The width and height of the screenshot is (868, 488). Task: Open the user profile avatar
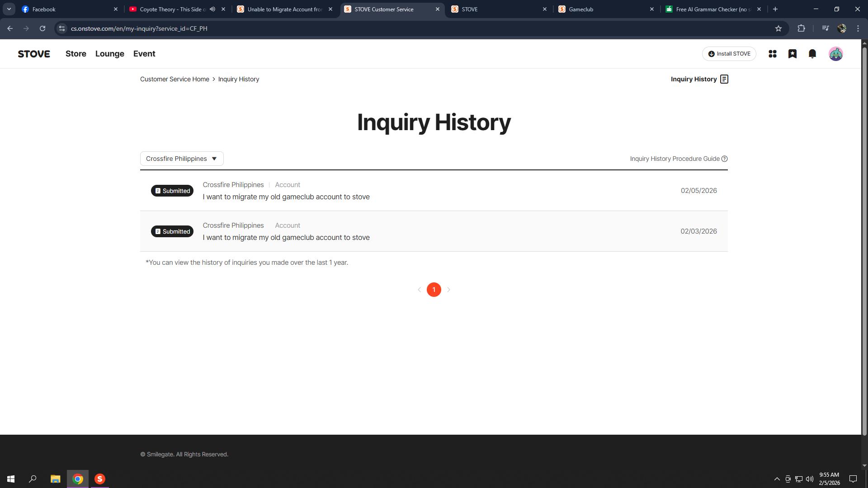pos(835,54)
